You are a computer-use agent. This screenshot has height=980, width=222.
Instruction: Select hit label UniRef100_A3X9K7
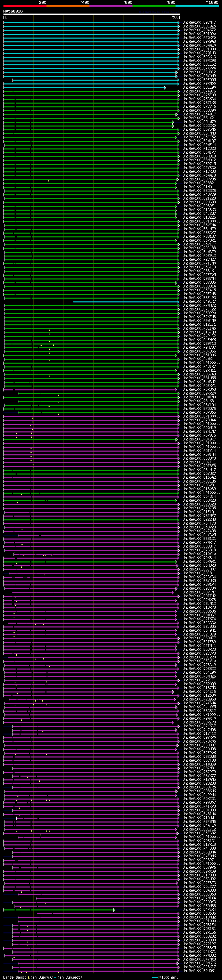pyautogui.click(x=199, y=439)
